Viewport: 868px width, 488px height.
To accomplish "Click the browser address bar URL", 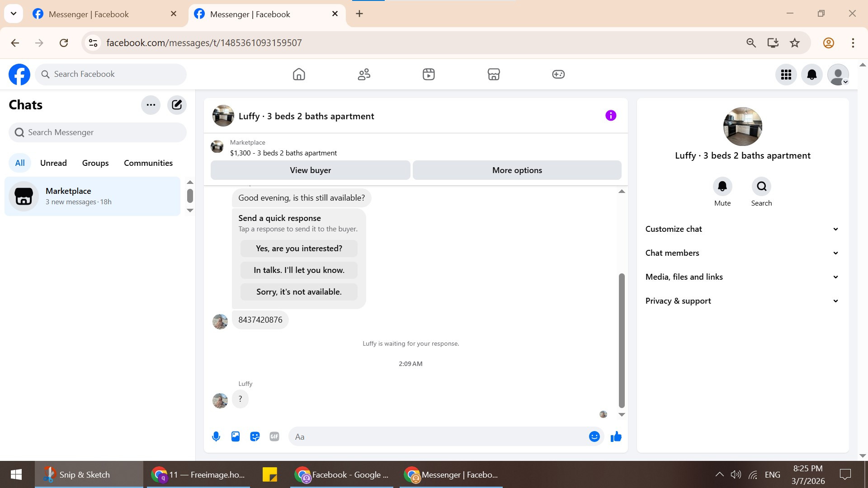I will [204, 43].
